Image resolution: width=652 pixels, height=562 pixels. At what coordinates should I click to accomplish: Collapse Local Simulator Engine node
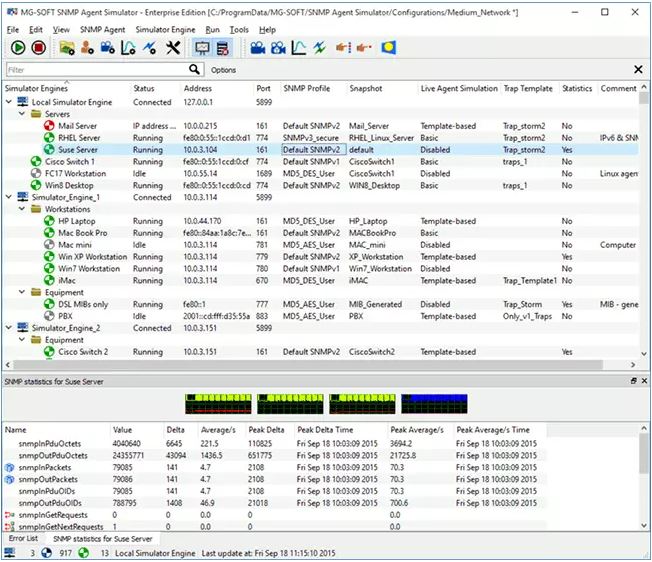click(x=9, y=101)
